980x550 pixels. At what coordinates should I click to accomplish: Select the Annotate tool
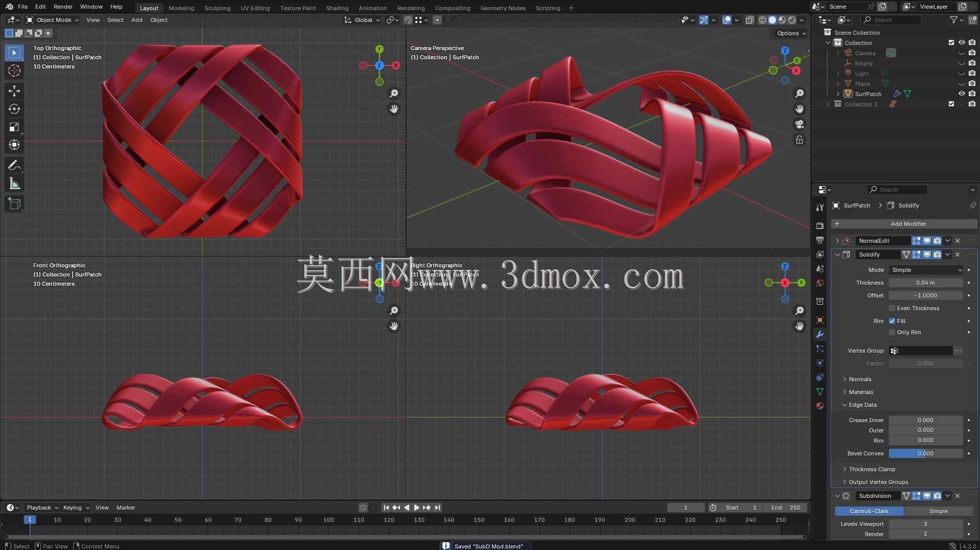pos(14,165)
